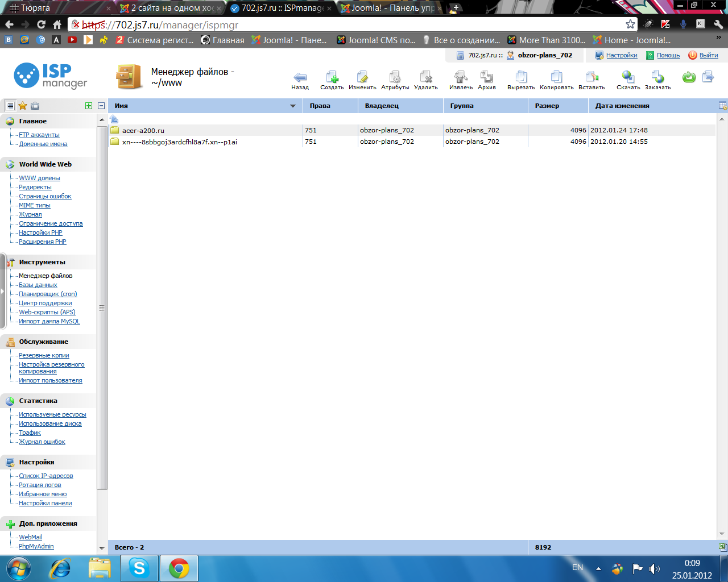Open table column settings icon
728x582 pixels.
723,106
